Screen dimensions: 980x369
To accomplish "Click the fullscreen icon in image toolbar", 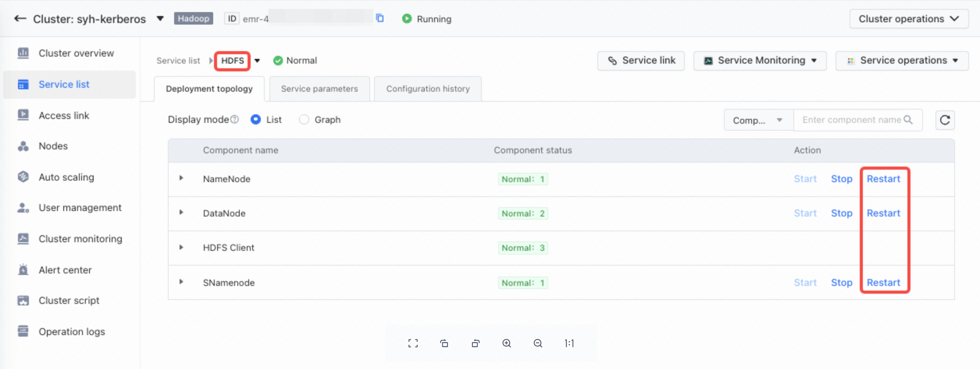I will (413, 343).
